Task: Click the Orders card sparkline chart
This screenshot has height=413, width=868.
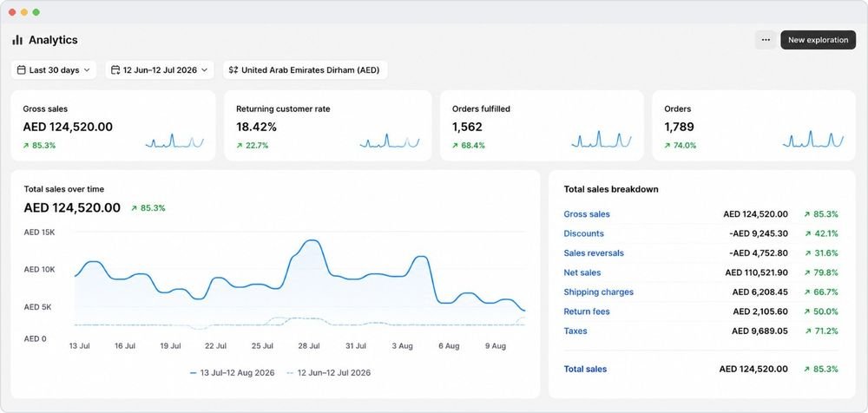Action: 812,140
